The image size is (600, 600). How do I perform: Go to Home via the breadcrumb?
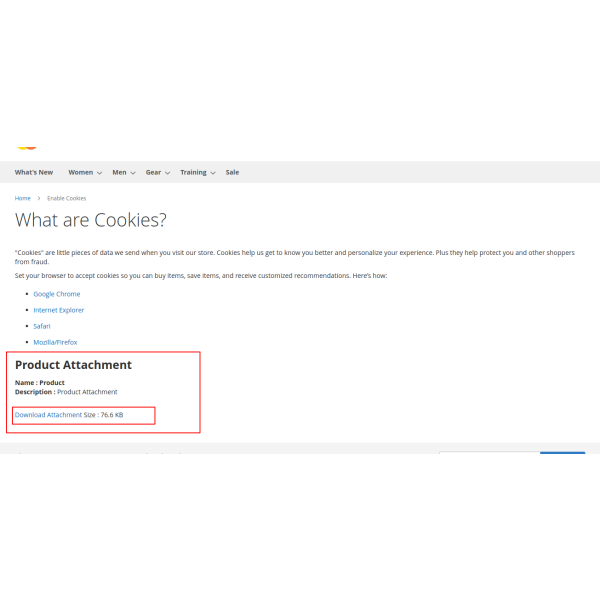click(x=23, y=198)
